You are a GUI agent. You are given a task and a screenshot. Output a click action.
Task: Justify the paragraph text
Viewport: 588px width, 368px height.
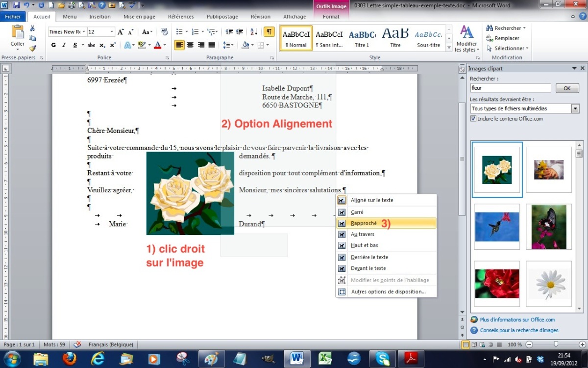212,45
